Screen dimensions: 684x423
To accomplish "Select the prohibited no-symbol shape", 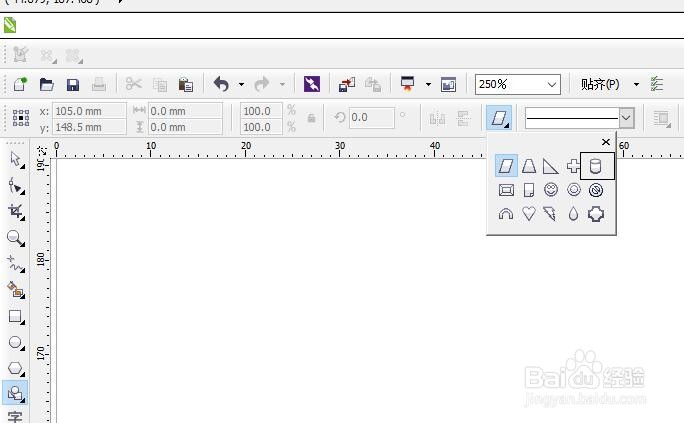I will (x=596, y=190).
